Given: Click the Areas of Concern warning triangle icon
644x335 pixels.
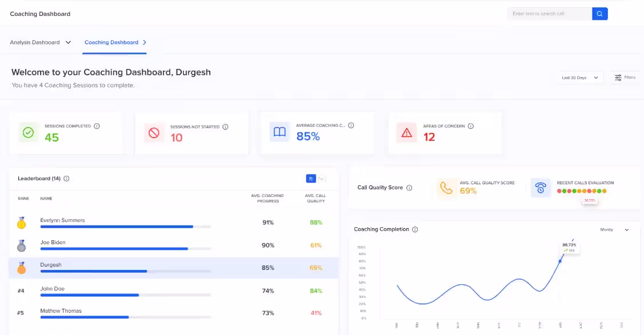Looking at the screenshot, I should (x=407, y=132).
